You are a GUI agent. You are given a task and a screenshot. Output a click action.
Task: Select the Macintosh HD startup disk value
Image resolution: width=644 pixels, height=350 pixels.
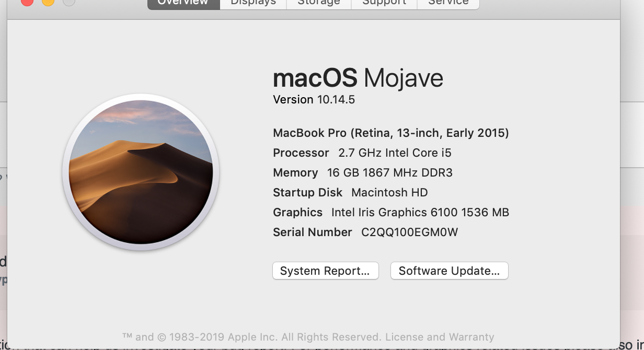point(389,193)
